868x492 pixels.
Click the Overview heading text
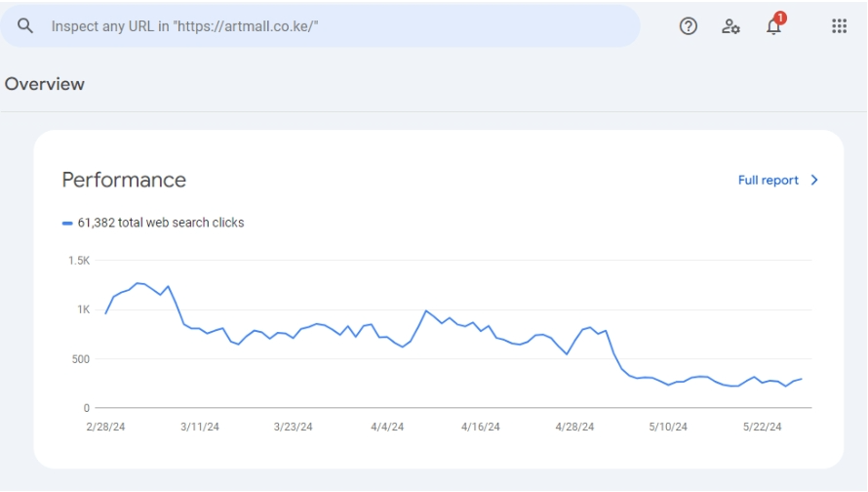[45, 84]
